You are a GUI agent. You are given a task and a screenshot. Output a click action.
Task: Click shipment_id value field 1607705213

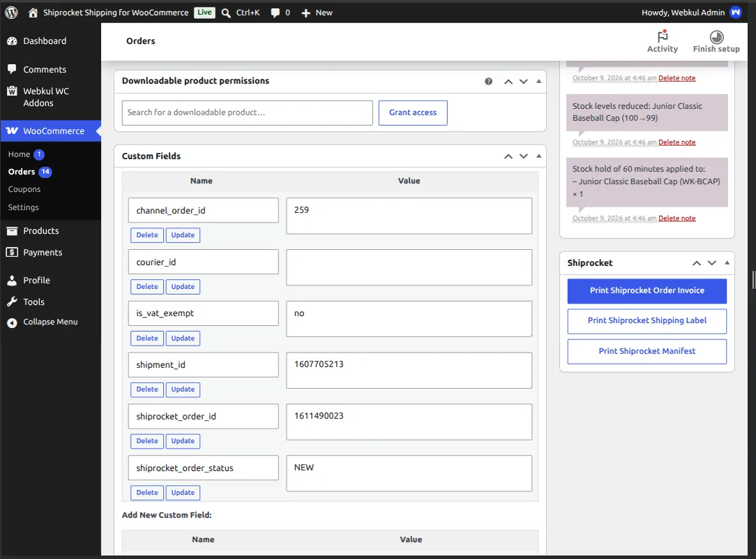pos(409,371)
